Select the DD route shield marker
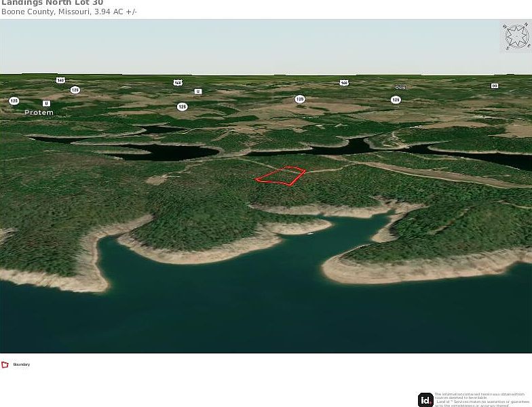Image resolution: width=532 pixels, height=407 pixels. [x=495, y=85]
